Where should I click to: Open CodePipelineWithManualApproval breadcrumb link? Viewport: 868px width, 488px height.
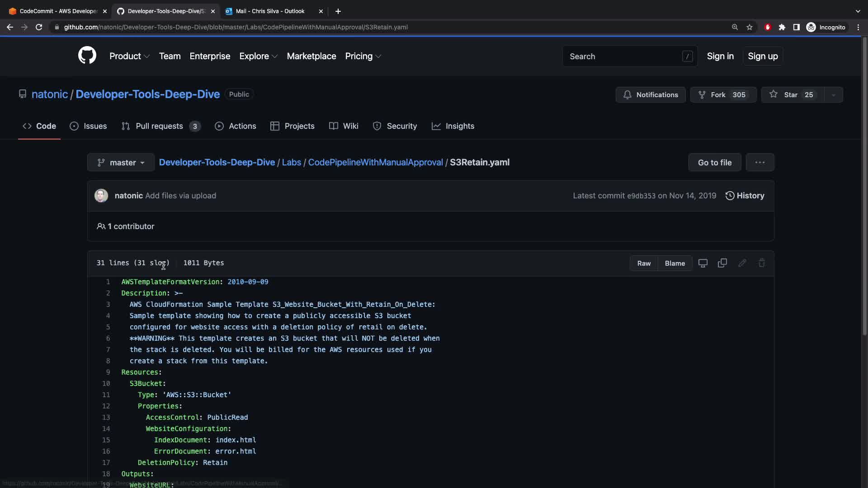coord(375,163)
